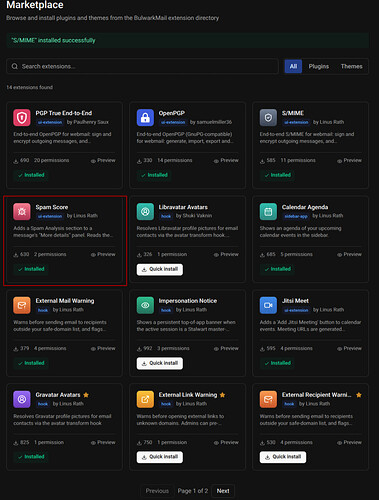Click the "14 extensions found" text
The height and width of the screenshot is (500, 379).
(30, 87)
